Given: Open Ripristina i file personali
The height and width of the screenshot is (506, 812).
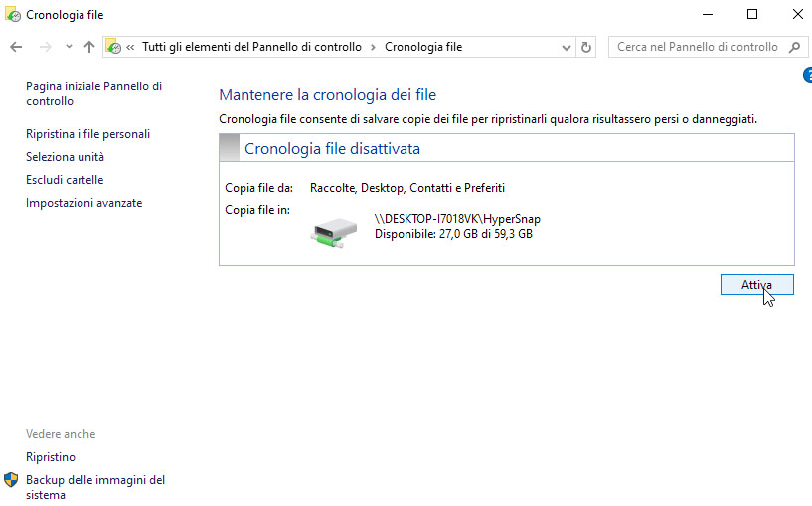Looking at the screenshot, I should [87, 134].
